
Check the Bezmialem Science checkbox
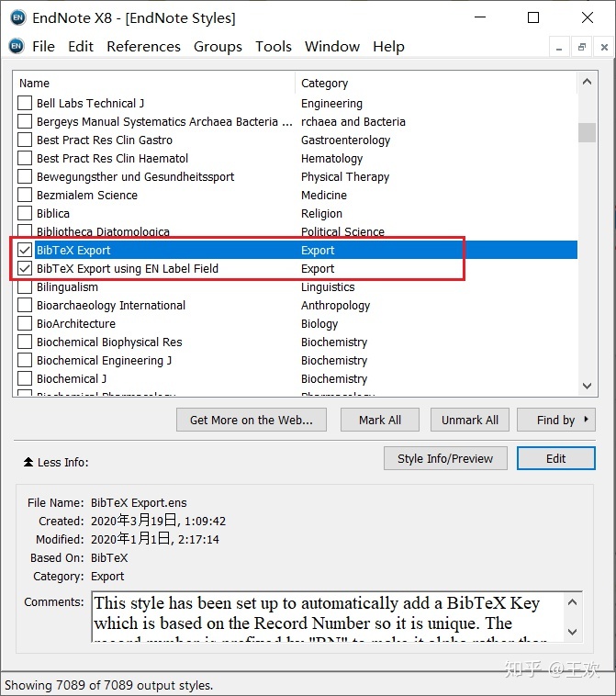tap(25, 195)
